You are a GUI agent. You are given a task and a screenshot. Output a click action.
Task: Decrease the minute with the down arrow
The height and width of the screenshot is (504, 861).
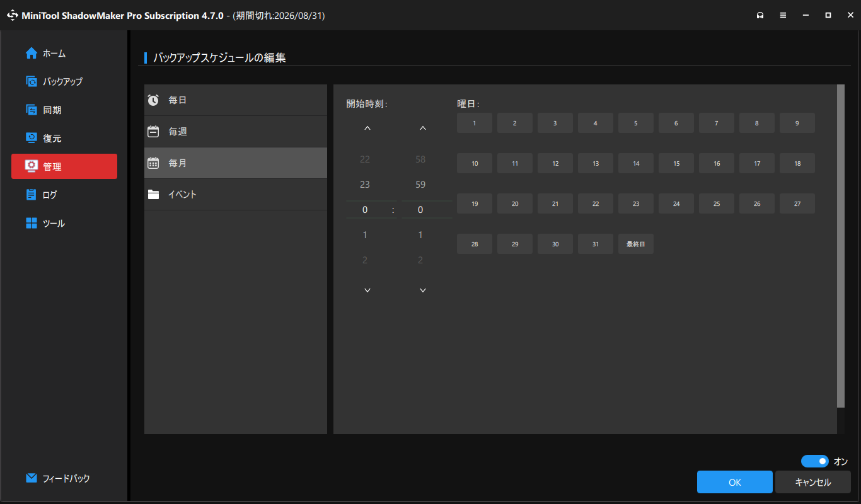[423, 290]
